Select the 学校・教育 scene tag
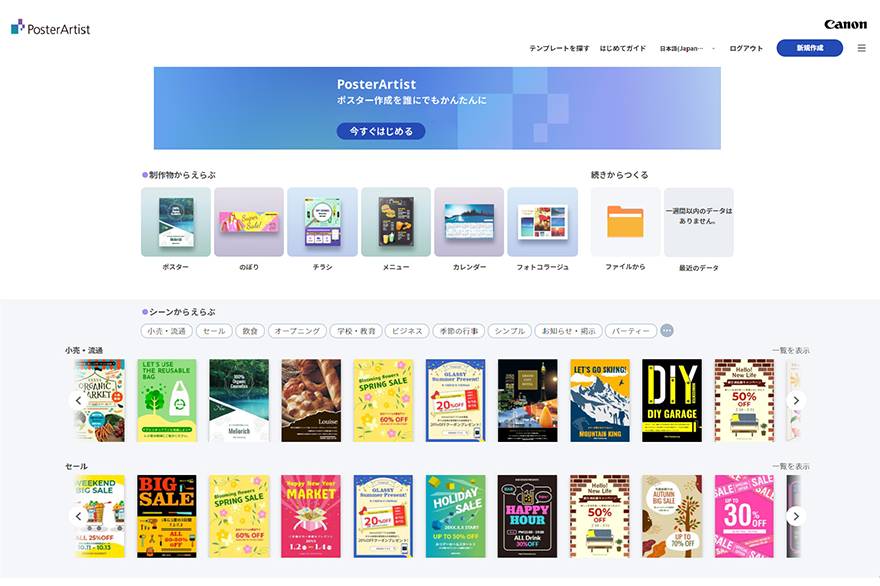The width and height of the screenshot is (880, 586). click(355, 331)
